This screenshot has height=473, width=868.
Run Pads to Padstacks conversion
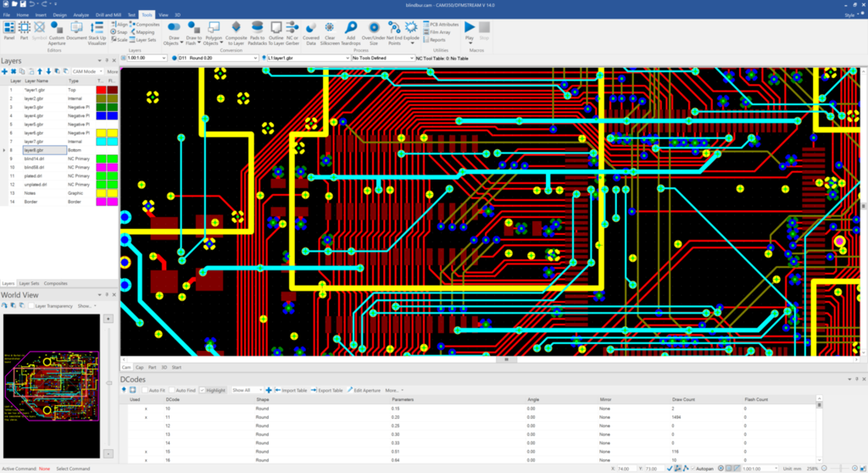[257, 33]
